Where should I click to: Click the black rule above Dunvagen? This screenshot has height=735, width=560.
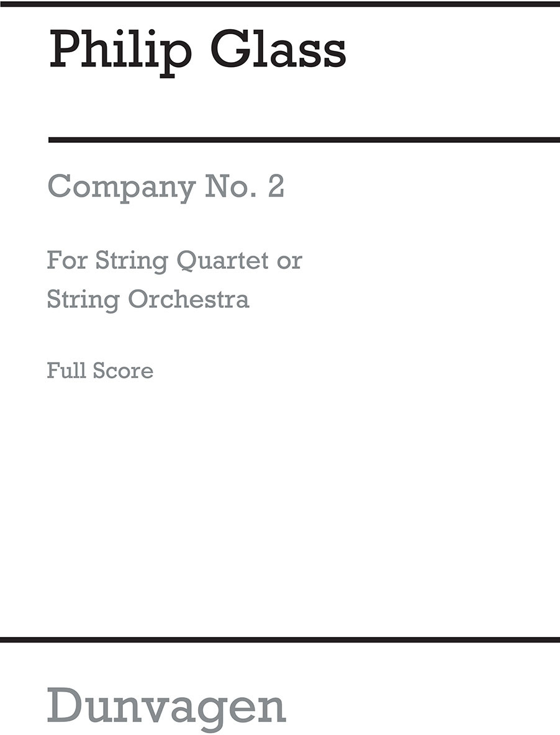point(280,639)
